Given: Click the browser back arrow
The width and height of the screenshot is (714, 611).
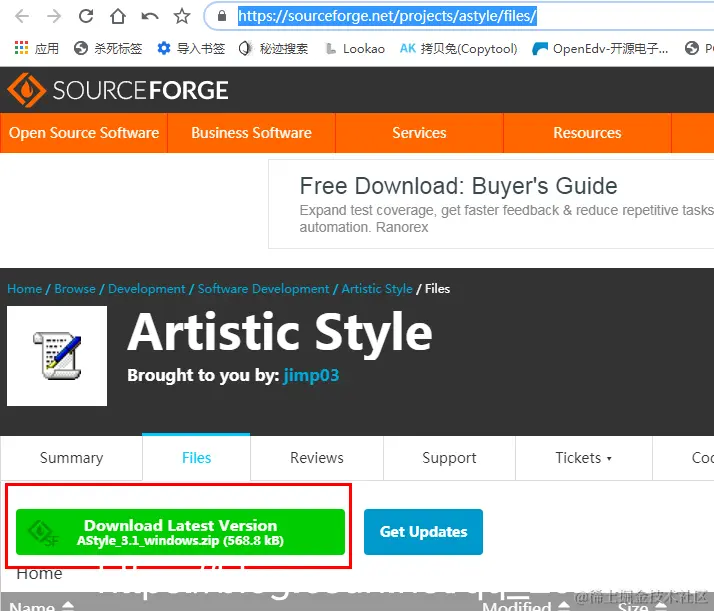Looking at the screenshot, I should coord(22,16).
